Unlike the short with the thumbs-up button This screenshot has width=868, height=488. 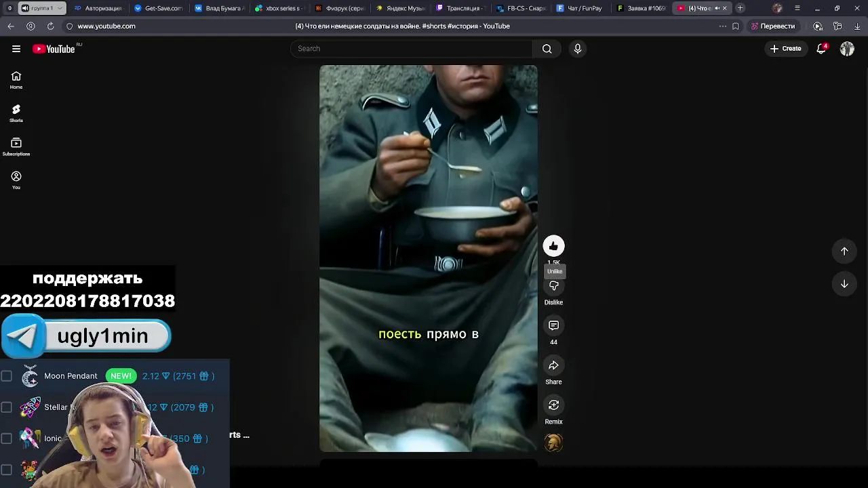tap(553, 246)
